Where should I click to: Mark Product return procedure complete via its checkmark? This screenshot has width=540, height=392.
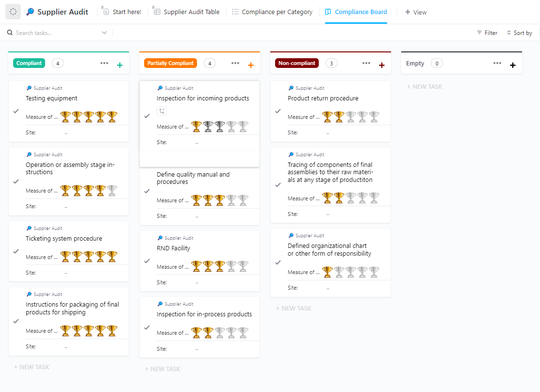point(278,110)
